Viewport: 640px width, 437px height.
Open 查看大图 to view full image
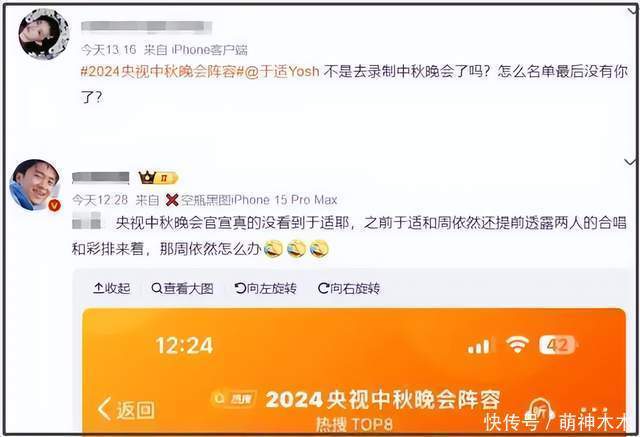pyautogui.click(x=182, y=288)
